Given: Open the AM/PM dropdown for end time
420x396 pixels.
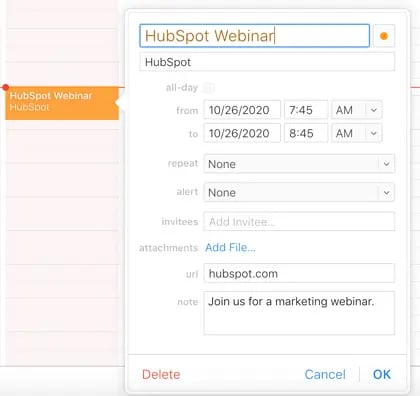Looking at the screenshot, I should click(356, 133).
